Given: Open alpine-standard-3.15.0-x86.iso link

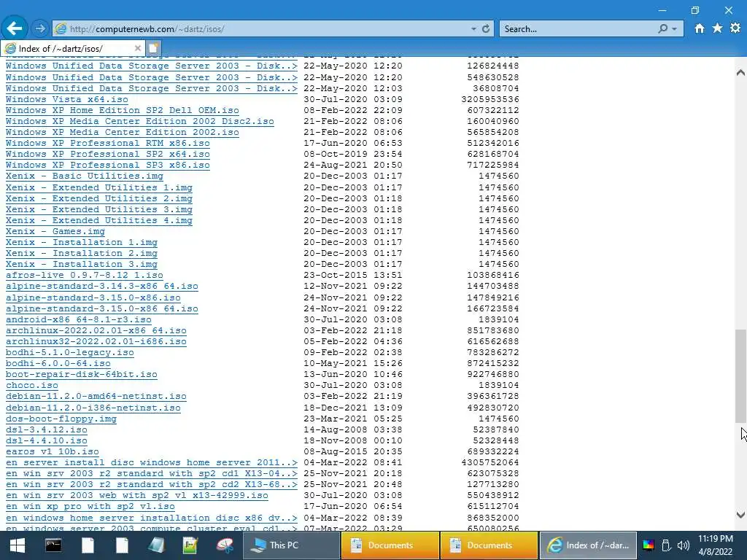Looking at the screenshot, I should pyautogui.click(x=93, y=297).
